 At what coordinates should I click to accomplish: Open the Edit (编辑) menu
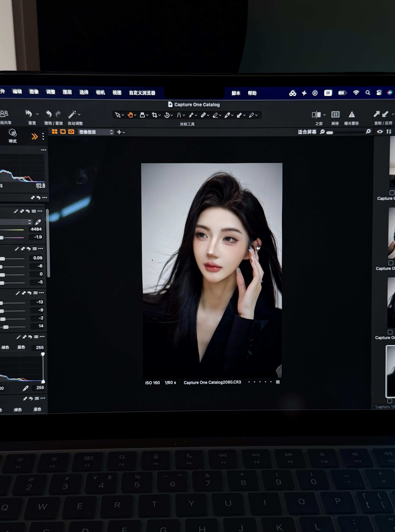(x=17, y=92)
